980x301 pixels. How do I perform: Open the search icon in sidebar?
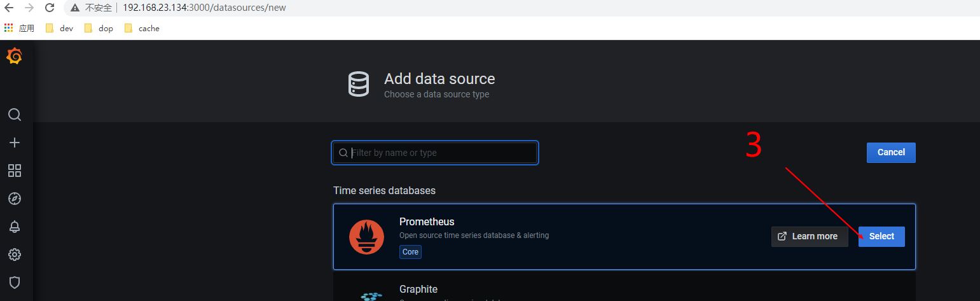15,115
